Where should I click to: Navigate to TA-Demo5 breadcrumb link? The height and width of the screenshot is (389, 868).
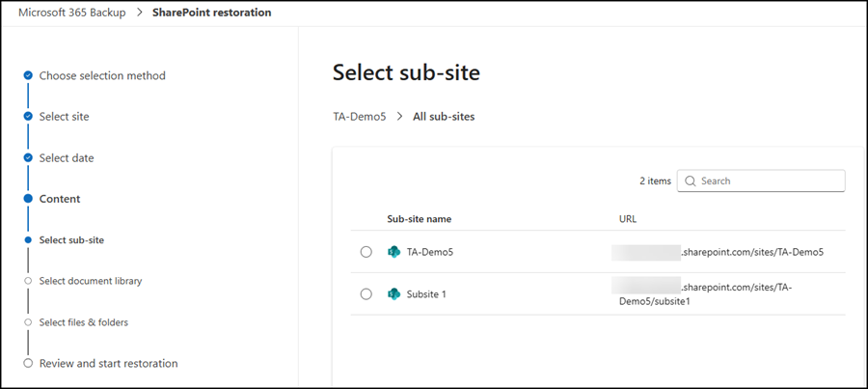coord(360,117)
